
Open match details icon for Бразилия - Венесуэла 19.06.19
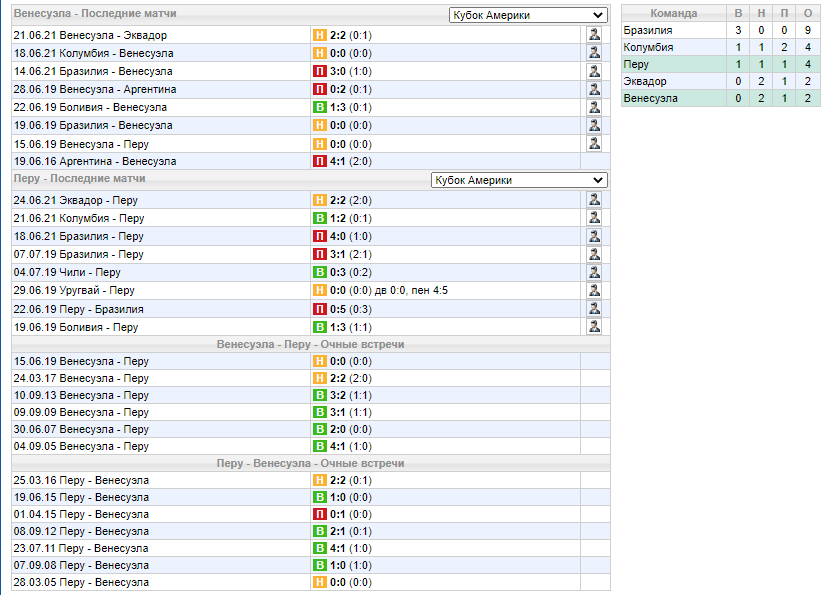(x=594, y=125)
